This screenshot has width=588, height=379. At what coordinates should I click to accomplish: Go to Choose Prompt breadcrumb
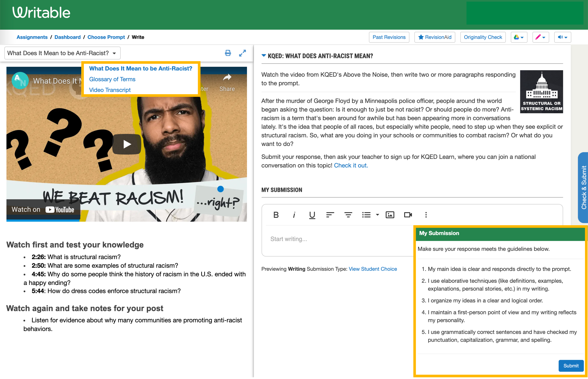click(106, 37)
